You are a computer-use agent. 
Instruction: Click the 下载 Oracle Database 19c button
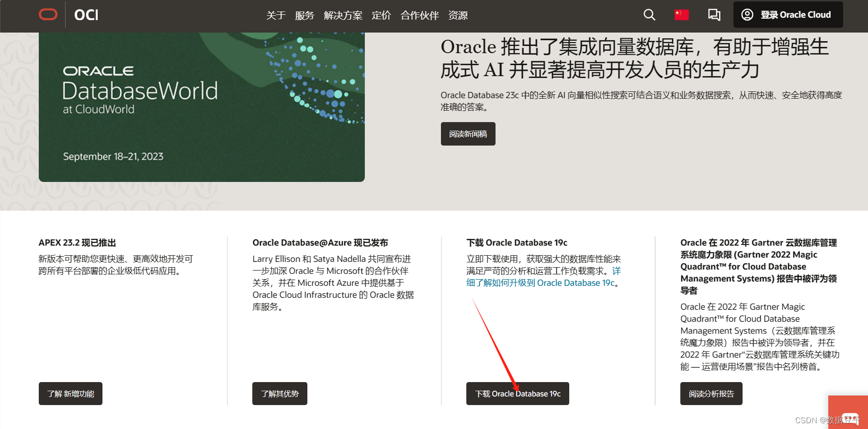pos(518,394)
